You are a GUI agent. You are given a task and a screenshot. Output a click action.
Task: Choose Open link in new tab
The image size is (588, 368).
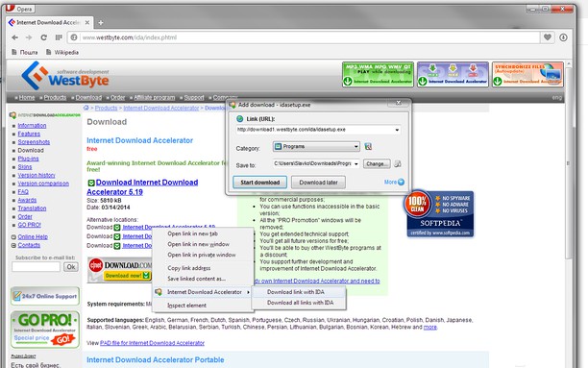pos(193,233)
